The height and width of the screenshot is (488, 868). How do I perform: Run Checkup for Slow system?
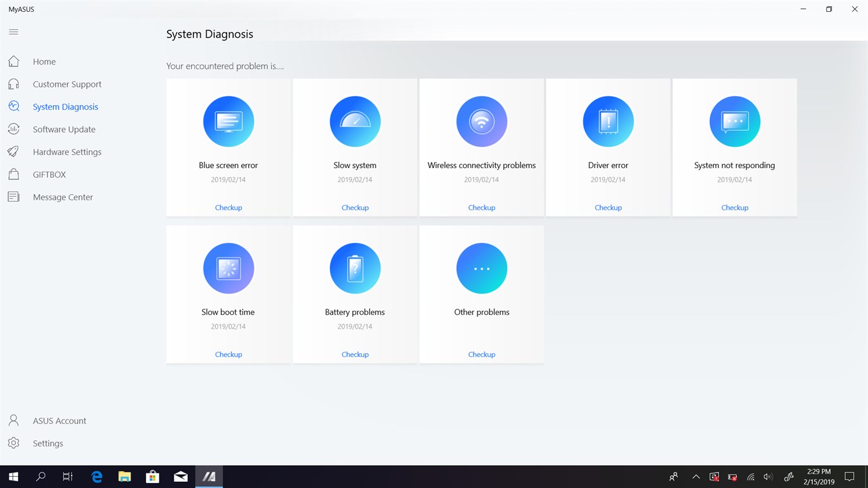coord(355,208)
